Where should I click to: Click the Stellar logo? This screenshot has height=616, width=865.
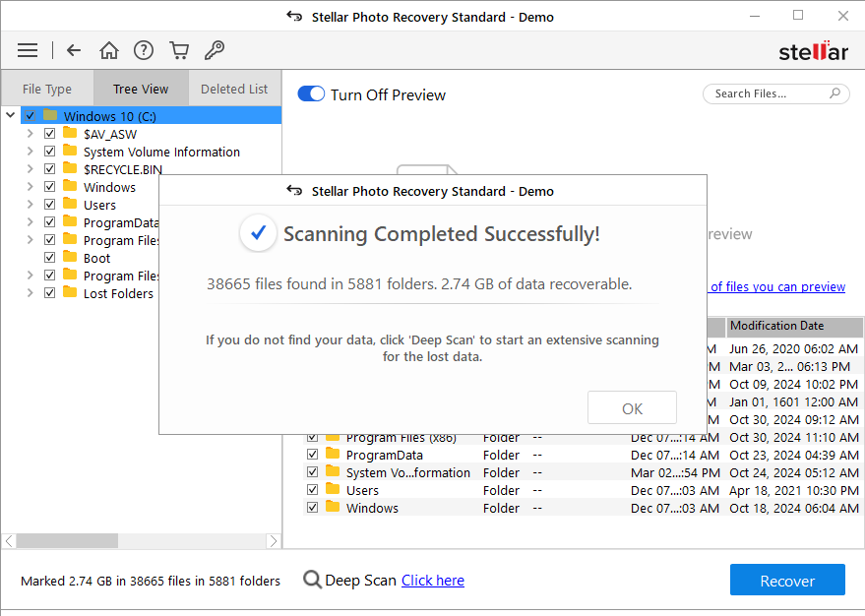pos(814,51)
